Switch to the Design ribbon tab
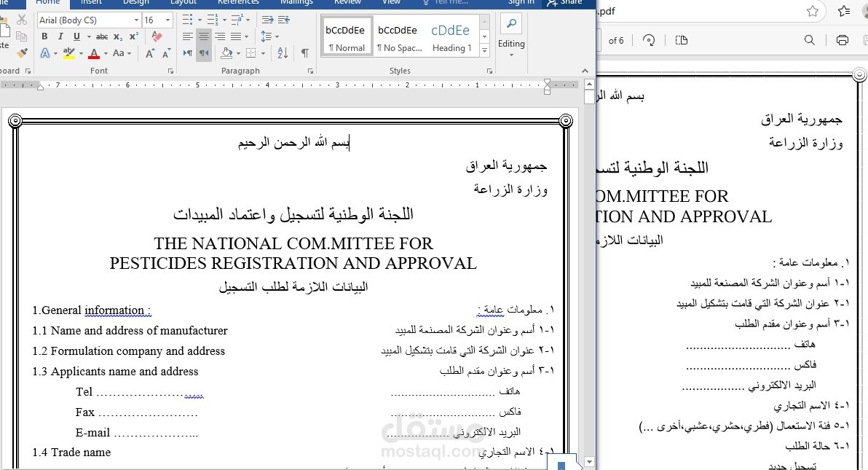The height and width of the screenshot is (470, 868). [x=135, y=2]
